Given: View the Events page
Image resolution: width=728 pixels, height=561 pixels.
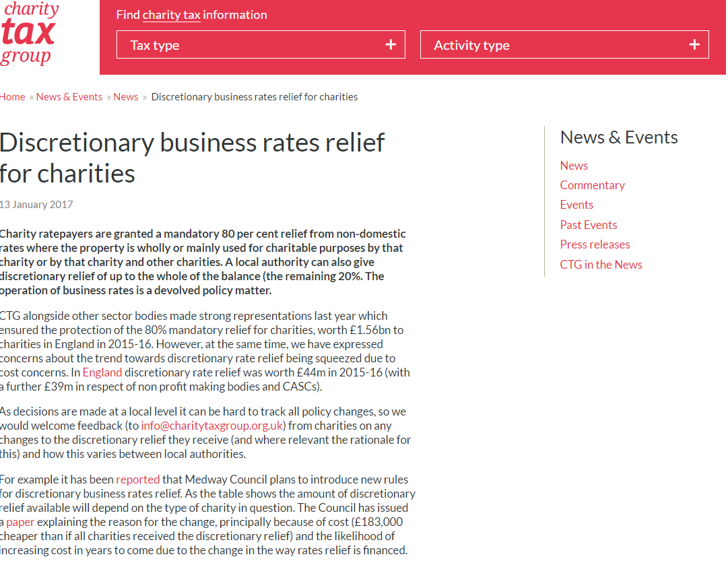Looking at the screenshot, I should point(576,204).
